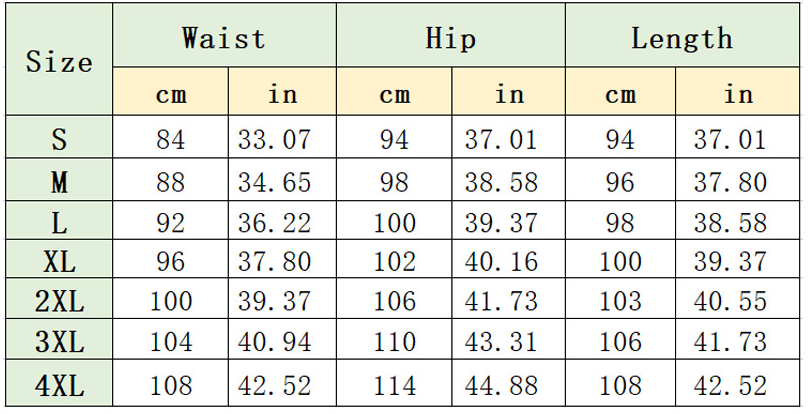Click the 2XL size row label
Image resolution: width=812 pixels, height=414 pixels.
(59, 299)
